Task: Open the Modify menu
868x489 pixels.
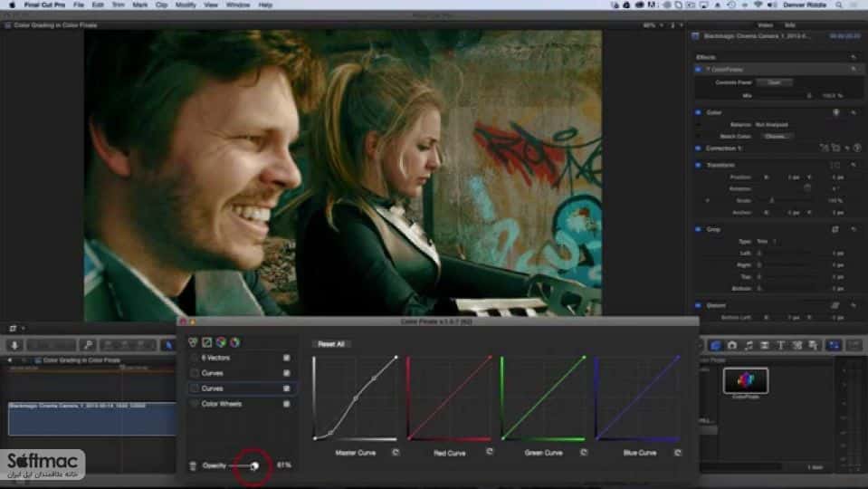Action: click(186, 5)
